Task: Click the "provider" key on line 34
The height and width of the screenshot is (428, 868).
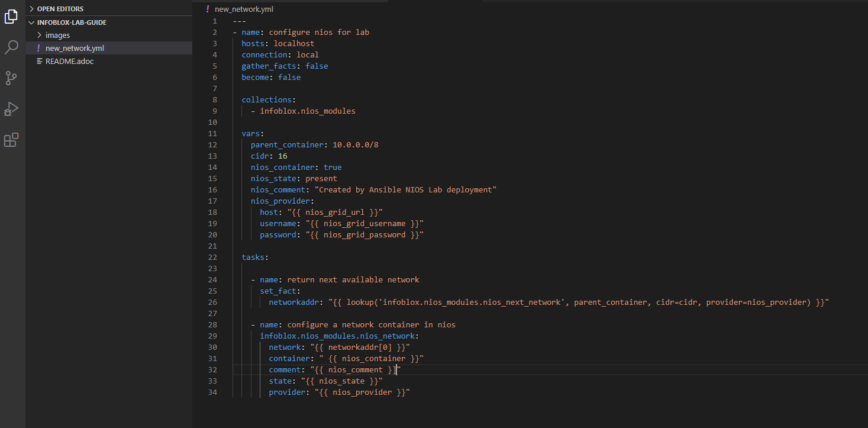Action: tap(288, 392)
